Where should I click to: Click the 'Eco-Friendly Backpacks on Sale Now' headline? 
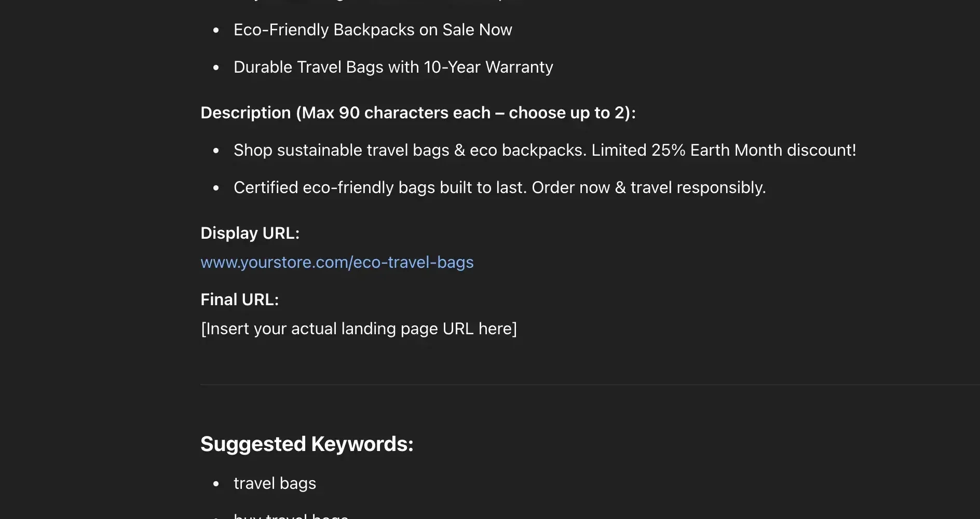tap(373, 30)
